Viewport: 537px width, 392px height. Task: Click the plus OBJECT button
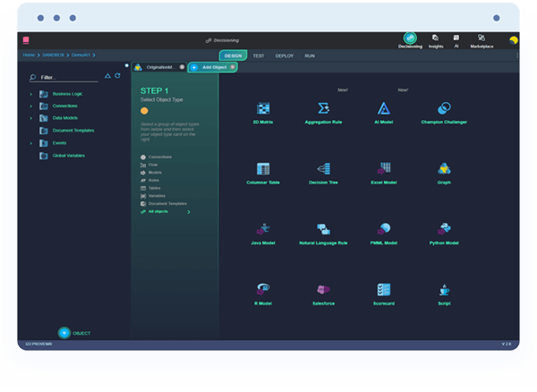click(64, 333)
